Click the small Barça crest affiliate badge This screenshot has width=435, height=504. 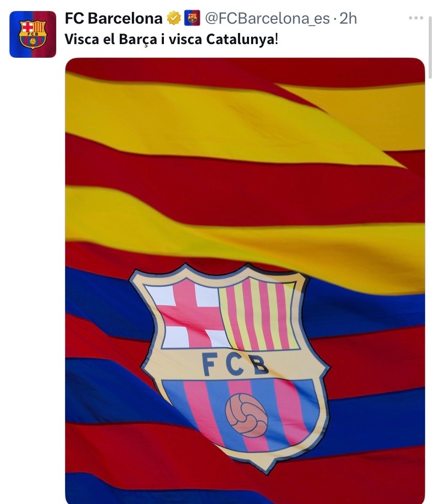click(192, 18)
